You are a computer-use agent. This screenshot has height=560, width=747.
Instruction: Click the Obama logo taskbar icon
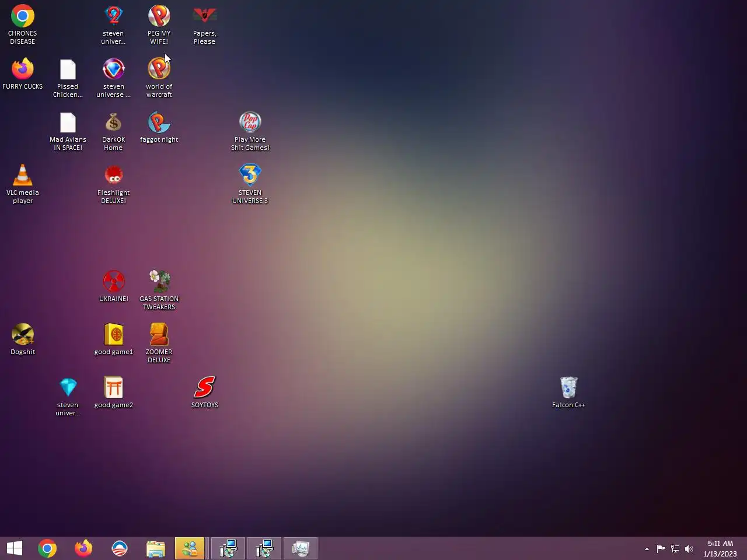[x=120, y=548]
